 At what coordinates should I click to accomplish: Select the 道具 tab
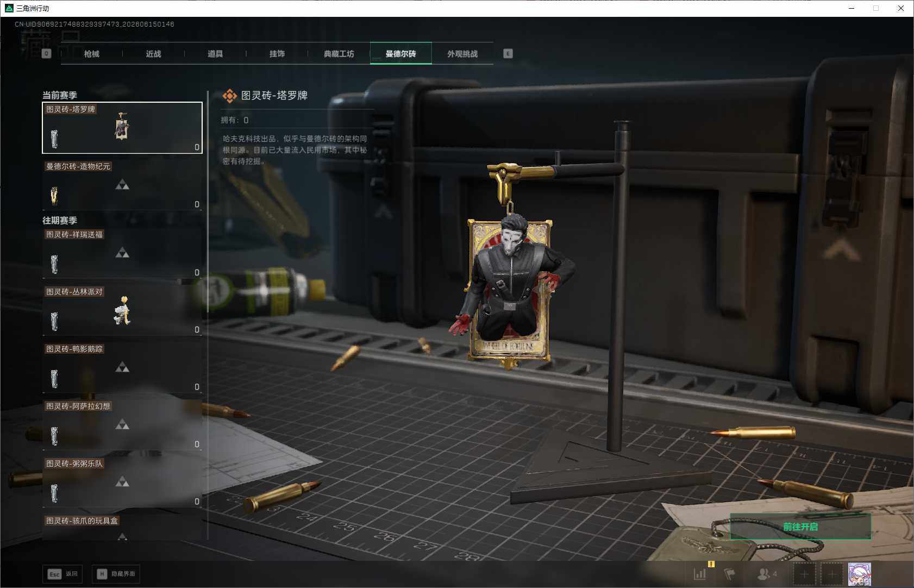(215, 54)
